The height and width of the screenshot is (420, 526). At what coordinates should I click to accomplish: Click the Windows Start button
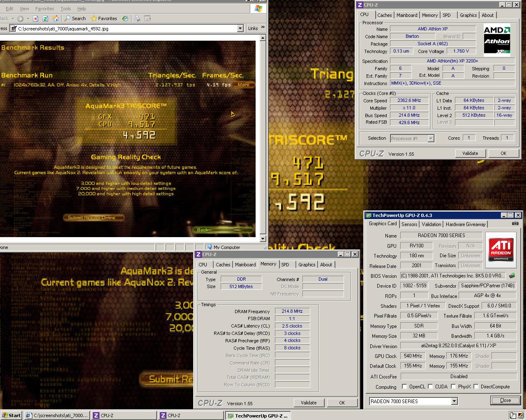pyautogui.click(x=12, y=415)
